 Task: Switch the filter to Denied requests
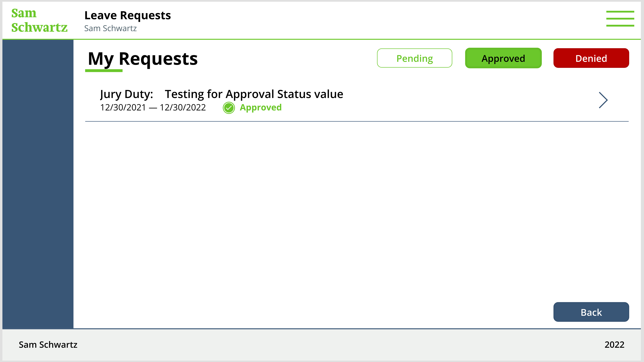(591, 58)
